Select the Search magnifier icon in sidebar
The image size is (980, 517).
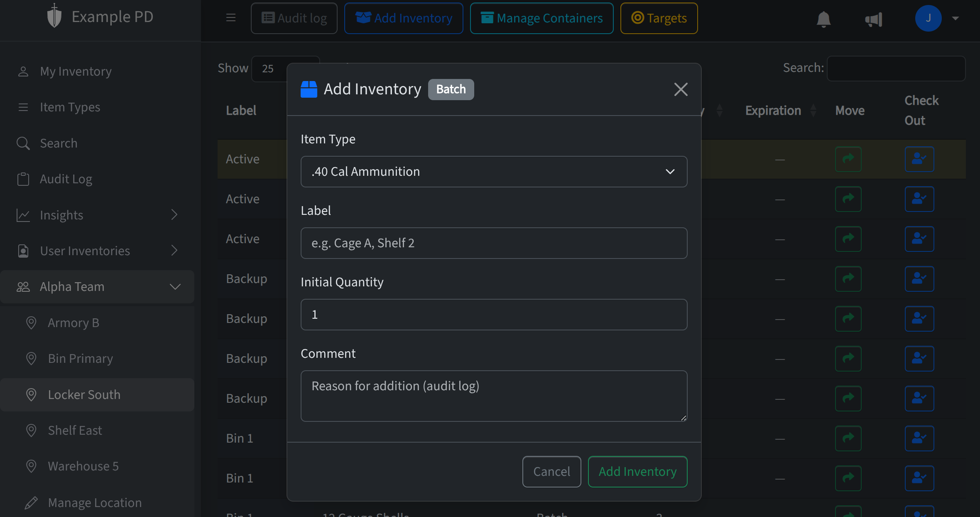tap(24, 143)
